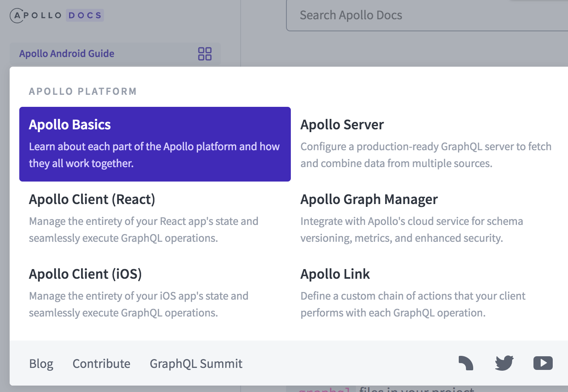This screenshot has width=568, height=392.
Task: Select Apollo Basics from the platform menu
Action: (x=155, y=144)
